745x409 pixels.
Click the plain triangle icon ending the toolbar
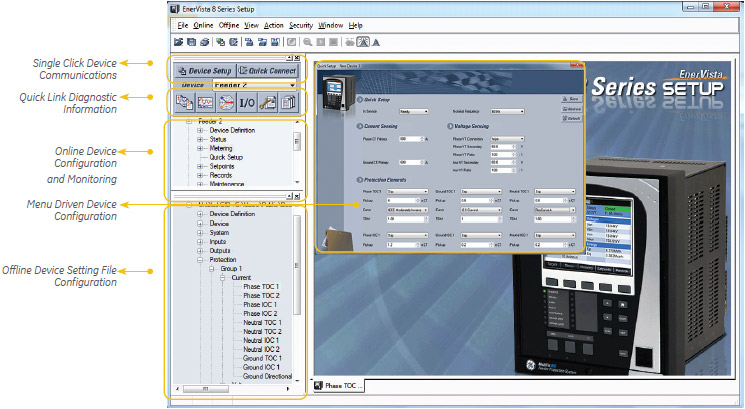click(x=376, y=42)
